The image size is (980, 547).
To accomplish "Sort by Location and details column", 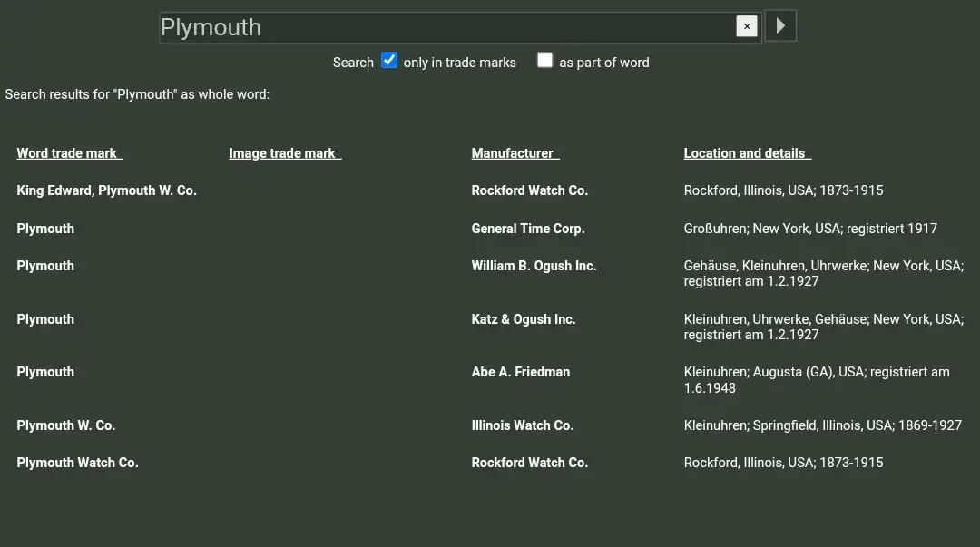I will coord(747,153).
